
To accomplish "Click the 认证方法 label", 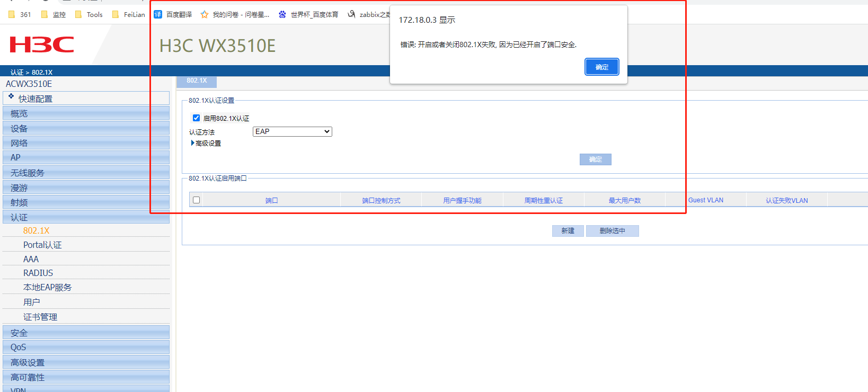I will click(202, 132).
